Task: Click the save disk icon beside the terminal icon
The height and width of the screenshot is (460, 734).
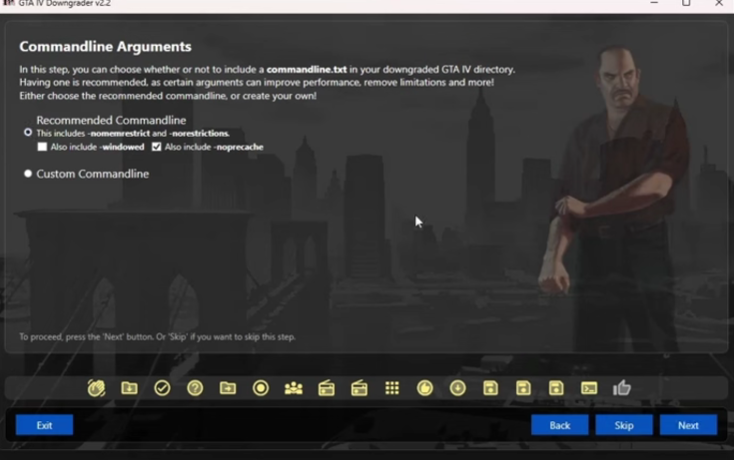Action: click(556, 388)
